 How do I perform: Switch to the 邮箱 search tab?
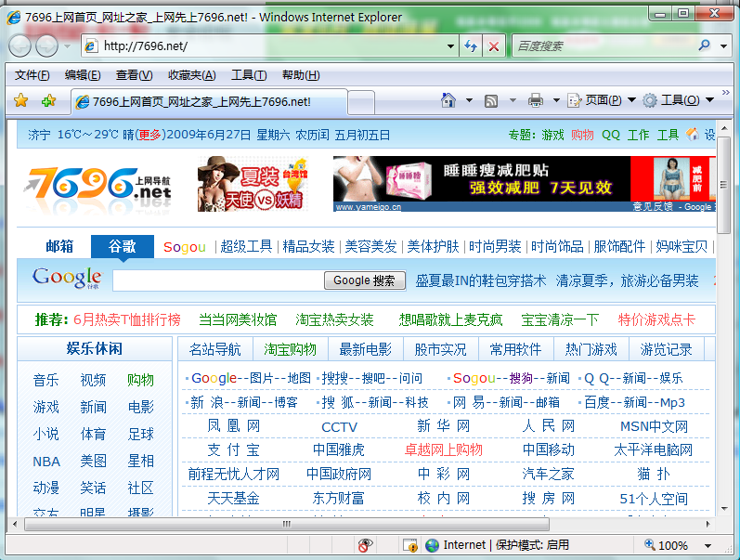click(59, 246)
